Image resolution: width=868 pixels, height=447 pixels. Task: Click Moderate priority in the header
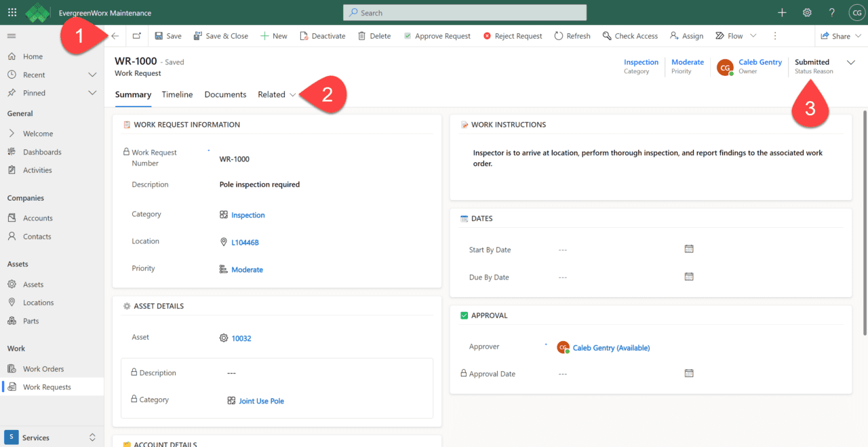[688, 62]
